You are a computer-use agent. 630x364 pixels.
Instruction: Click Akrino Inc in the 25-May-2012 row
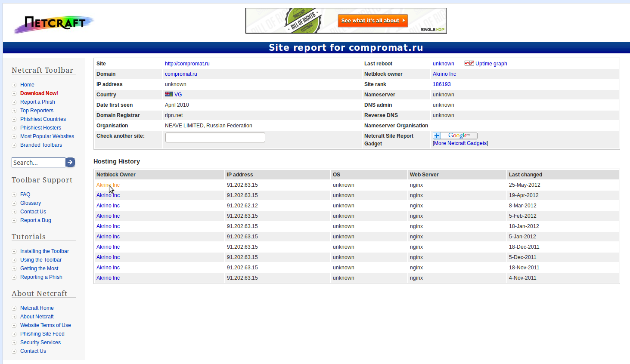[x=108, y=185]
